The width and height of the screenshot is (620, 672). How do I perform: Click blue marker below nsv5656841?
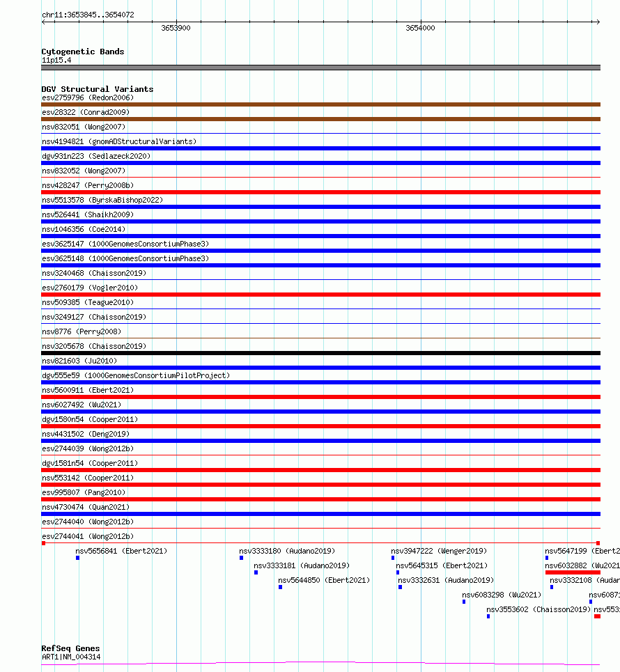coord(77,558)
